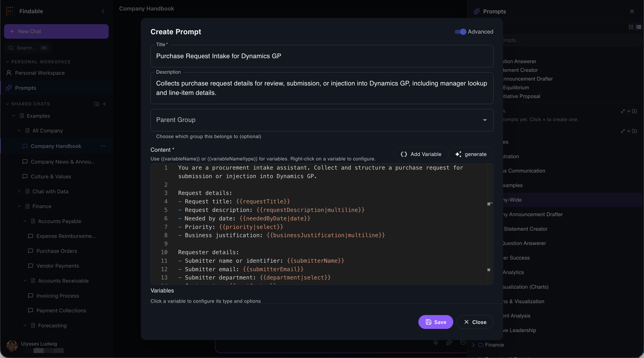Viewport: 644px width, 358px height.
Task: Click the sparkle icon in the Prompts panel header
Action: point(477,11)
